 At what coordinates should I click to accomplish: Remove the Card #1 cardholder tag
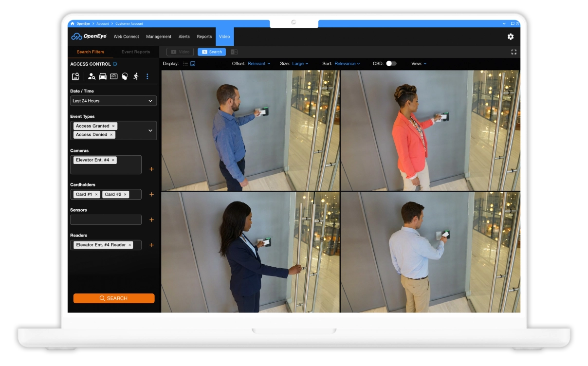[x=96, y=194]
